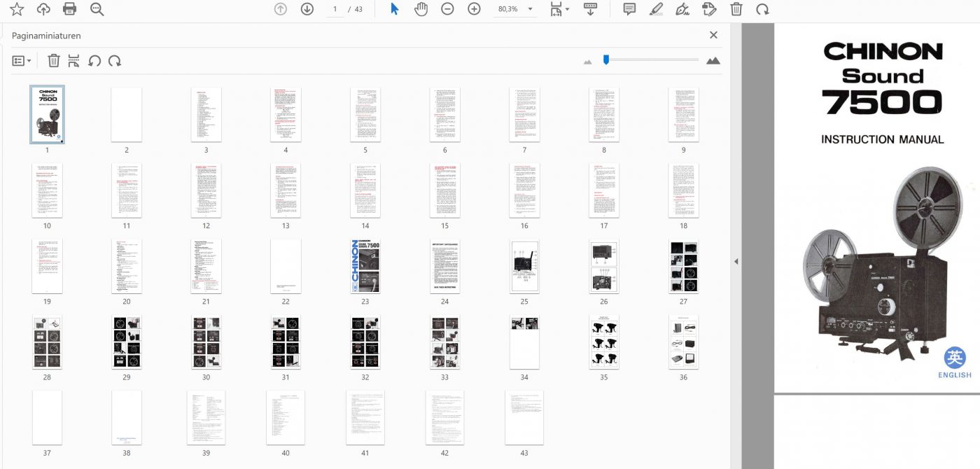The height and width of the screenshot is (469, 980).
Task: Activate the hand pan tool
Action: click(x=421, y=9)
